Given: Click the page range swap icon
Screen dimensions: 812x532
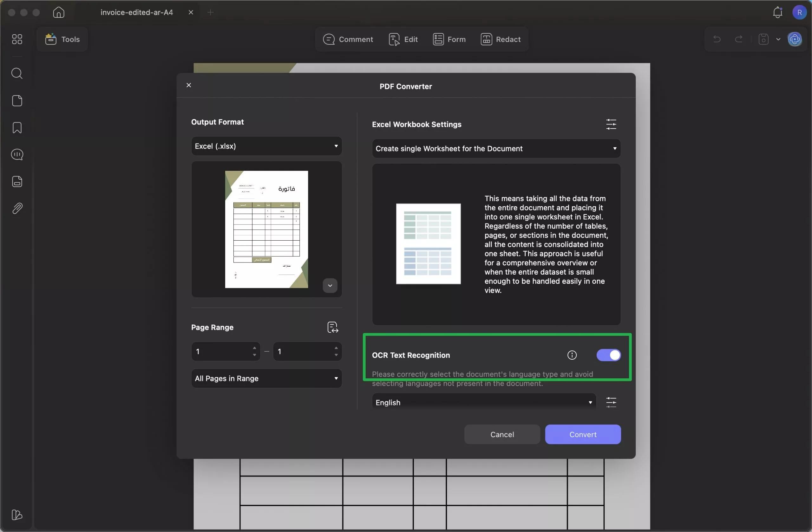Looking at the screenshot, I should [333, 327].
